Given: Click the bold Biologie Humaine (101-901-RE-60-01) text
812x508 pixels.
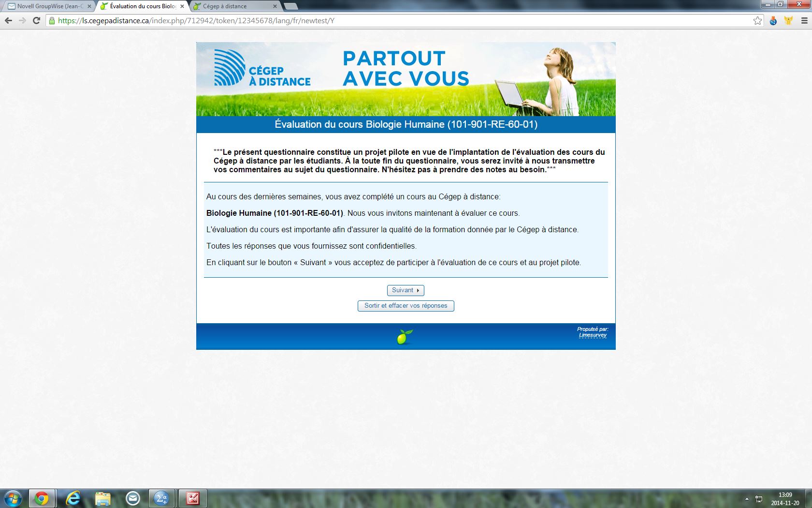Looking at the screenshot, I should (x=275, y=213).
